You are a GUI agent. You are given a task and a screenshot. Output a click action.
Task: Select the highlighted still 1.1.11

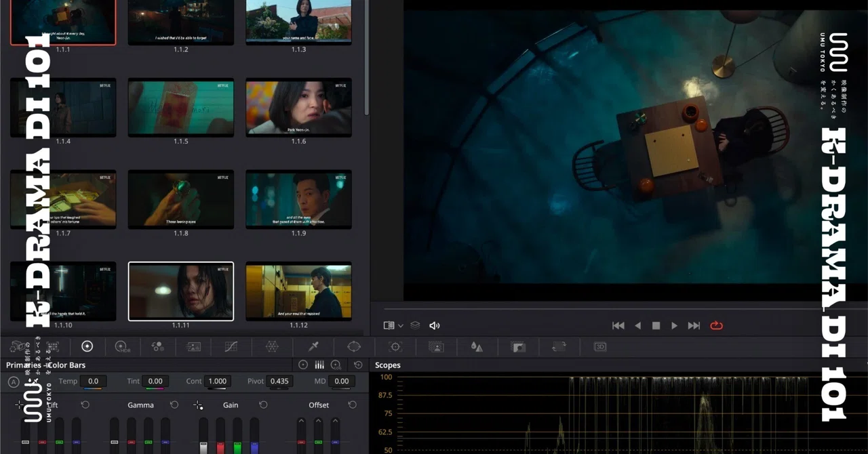pos(181,291)
